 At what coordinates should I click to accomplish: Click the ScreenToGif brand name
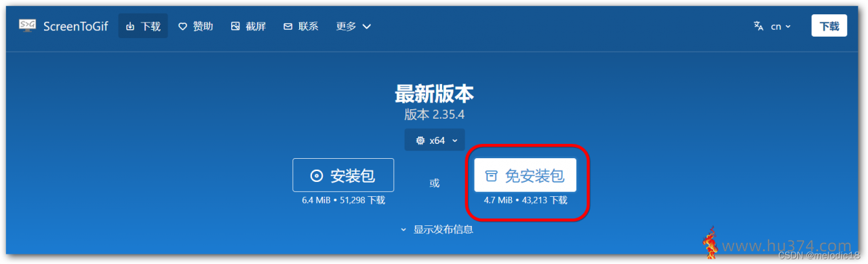tap(75, 26)
